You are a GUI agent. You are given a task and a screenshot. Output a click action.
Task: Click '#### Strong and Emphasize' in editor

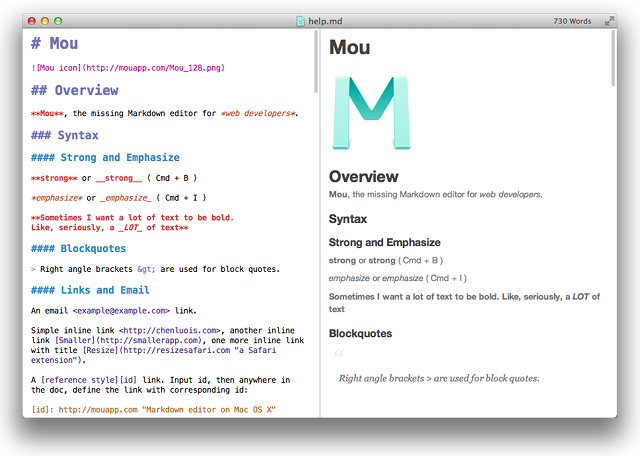105,158
